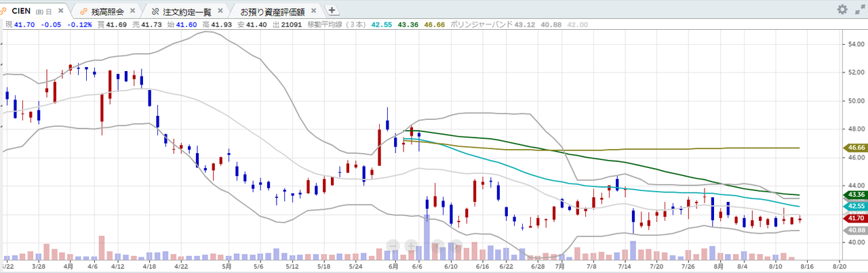Close the CIEN chart tab
The image size is (868, 273).
(x=62, y=12)
